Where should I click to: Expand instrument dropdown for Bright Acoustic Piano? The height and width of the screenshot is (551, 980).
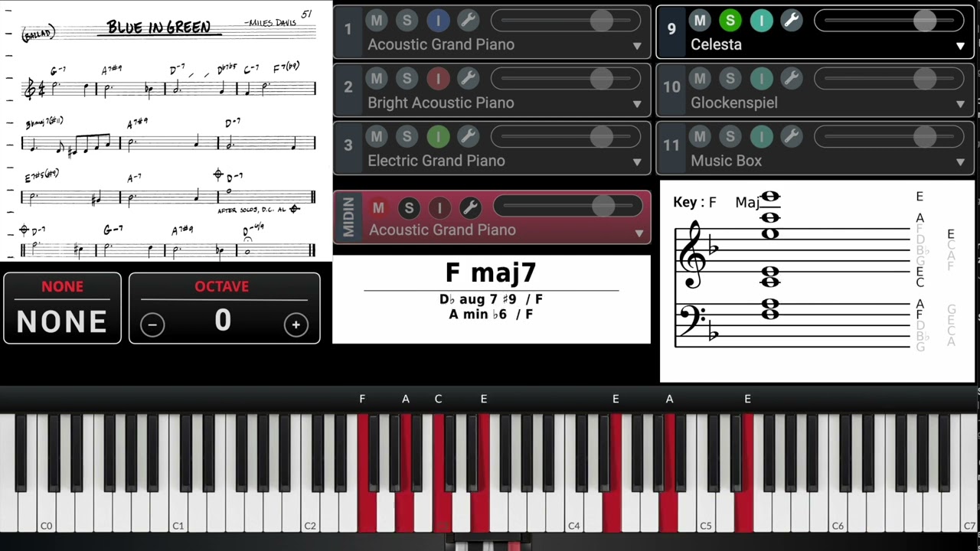(x=637, y=104)
